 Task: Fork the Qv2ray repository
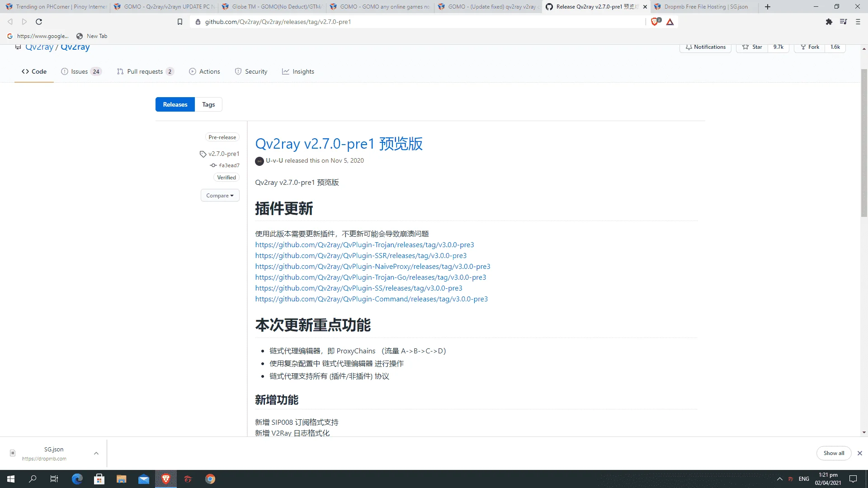[x=810, y=47]
